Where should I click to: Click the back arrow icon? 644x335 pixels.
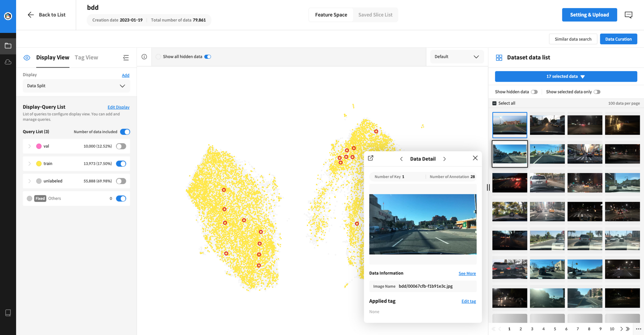tap(31, 15)
